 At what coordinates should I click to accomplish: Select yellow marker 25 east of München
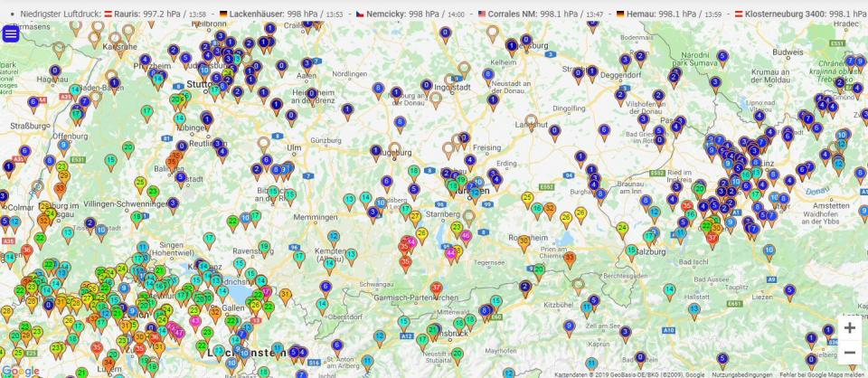[527, 198]
